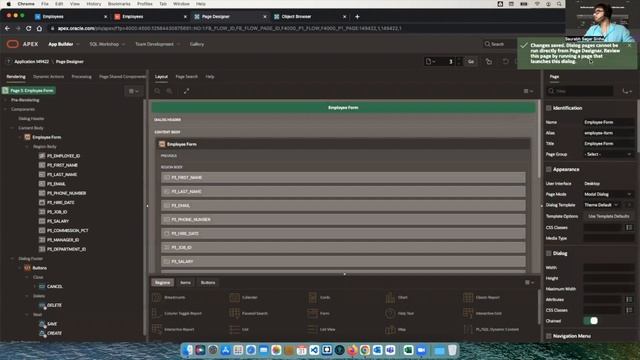Collapse the Identification section
Screen dimensions: 640x360
click(549, 108)
